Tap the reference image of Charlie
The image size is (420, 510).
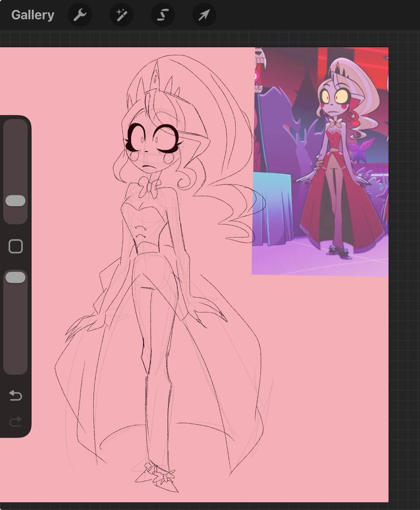(320, 162)
